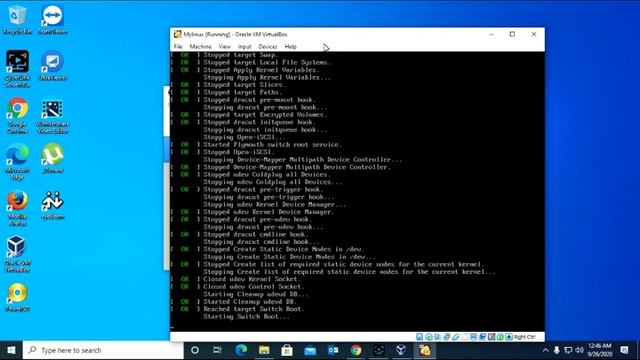Open VirtualBox Manager from the taskbar
640x360 pixels.
402,350
